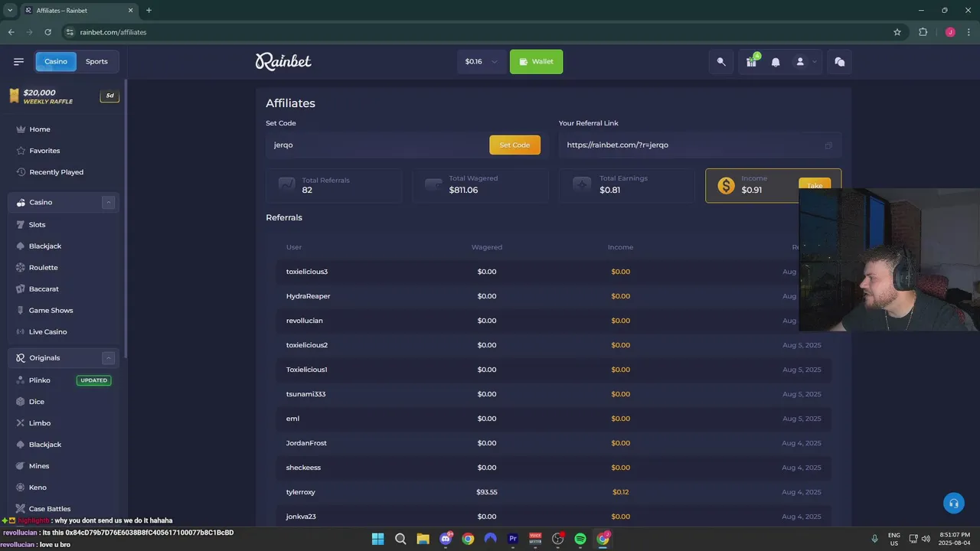Open the Wallet
The height and width of the screenshot is (551, 980).
coord(536,61)
